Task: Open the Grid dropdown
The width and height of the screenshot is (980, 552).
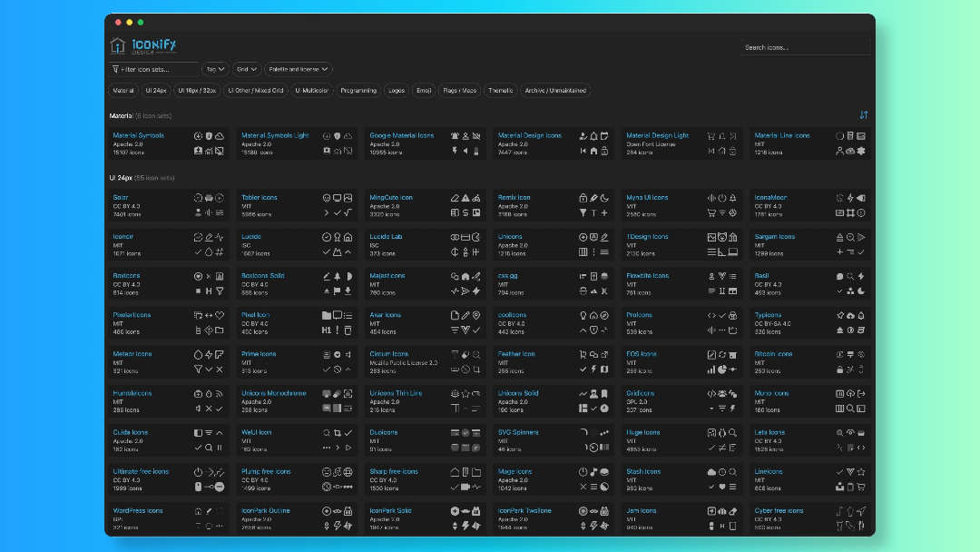Action: (246, 69)
